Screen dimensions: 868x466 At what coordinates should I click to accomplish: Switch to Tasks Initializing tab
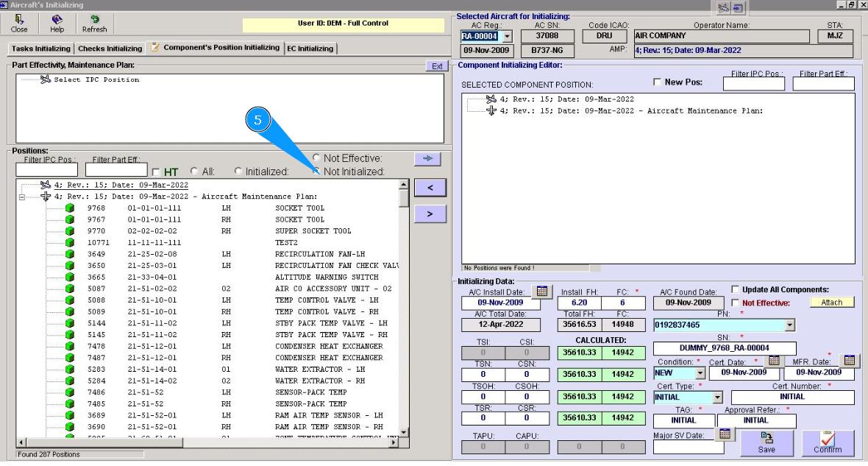pos(40,49)
